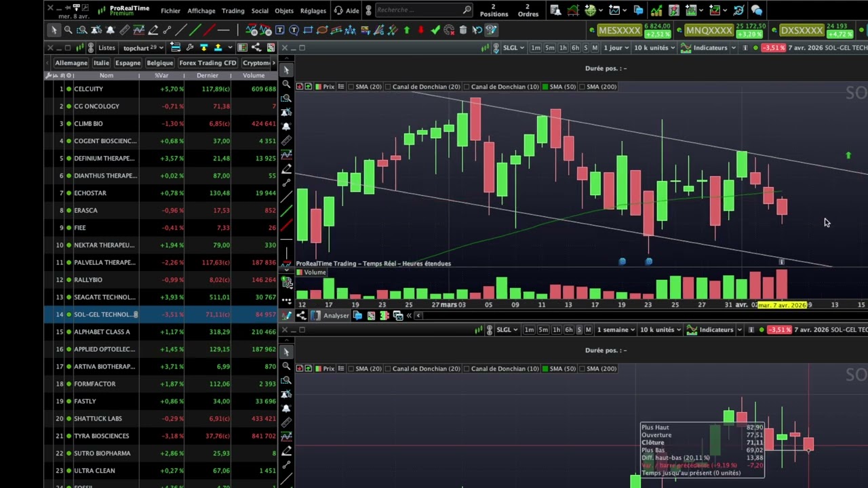Click the alert bell icon in top toolbar

click(x=110, y=30)
